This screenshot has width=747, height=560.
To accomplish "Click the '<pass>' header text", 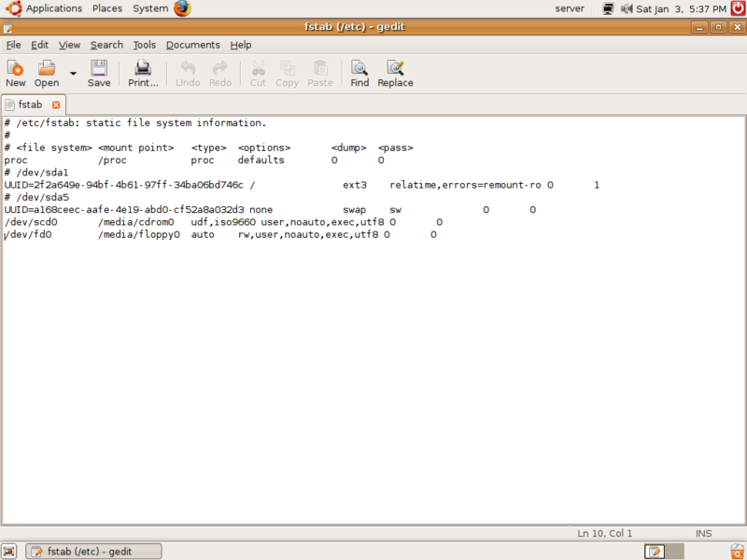I will click(395, 147).
